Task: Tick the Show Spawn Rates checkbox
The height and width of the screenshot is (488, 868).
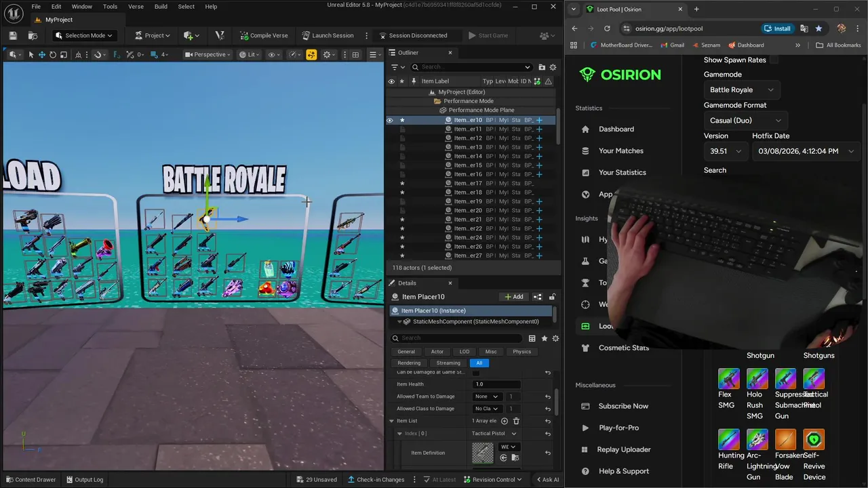Action: tap(774, 60)
